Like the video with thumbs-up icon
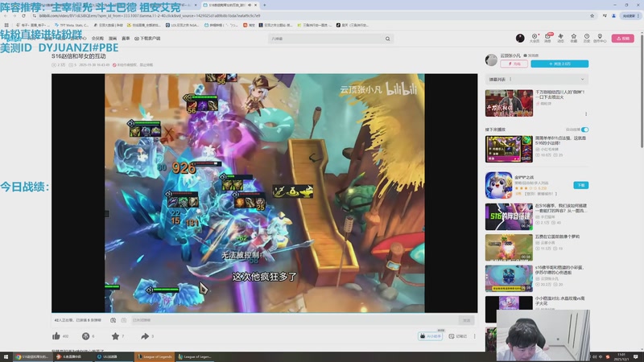The image size is (644, 362). 56,336
